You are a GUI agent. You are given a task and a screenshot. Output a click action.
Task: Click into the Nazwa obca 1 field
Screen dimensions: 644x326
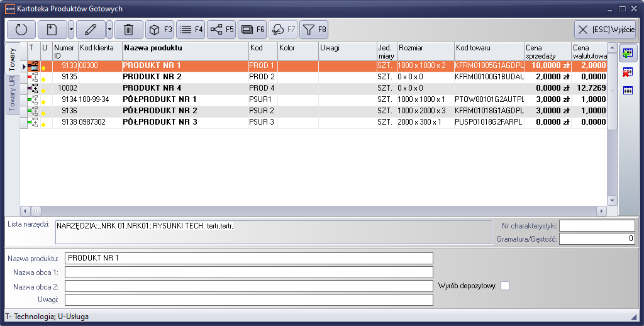tap(248, 272)
